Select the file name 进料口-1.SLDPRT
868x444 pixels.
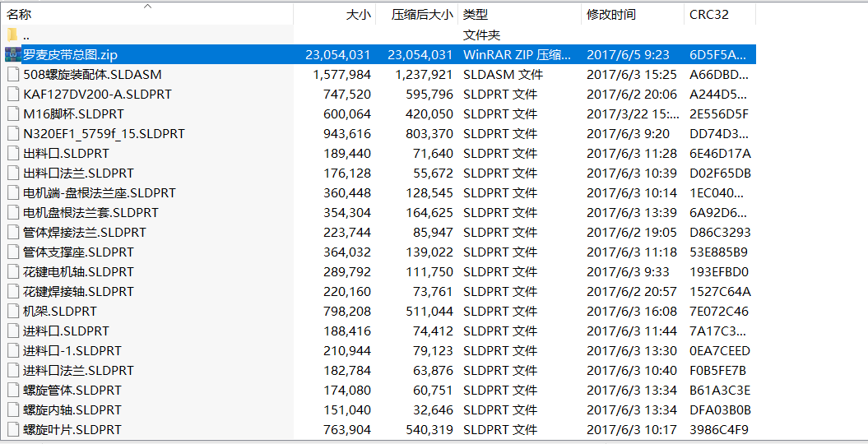(72, 350)
